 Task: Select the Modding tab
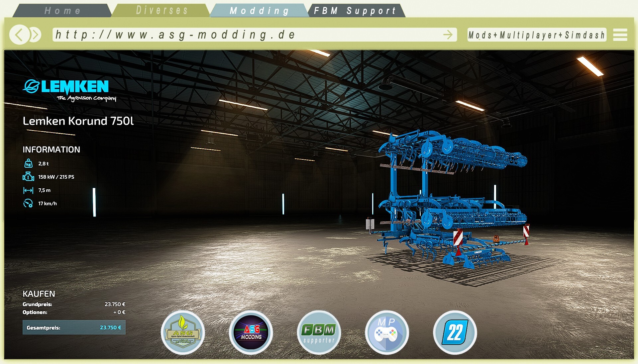[259, 11]
